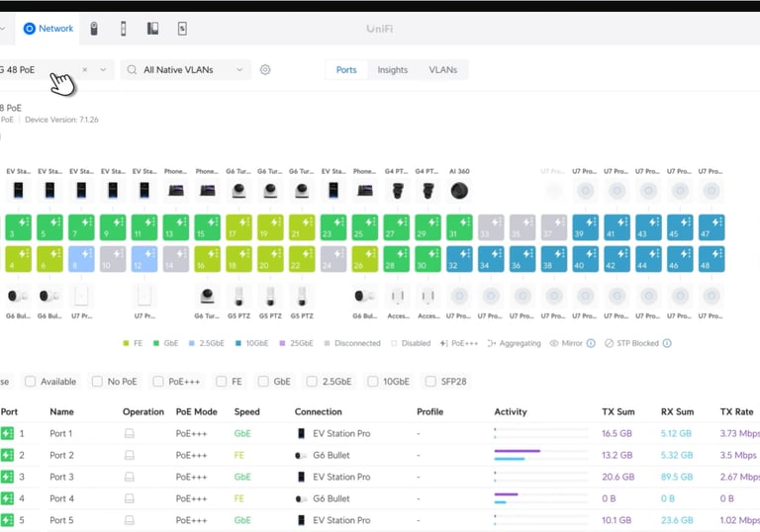Switch to the VLANs tab
The height and width of the screenshot is (532, 760).
(442, 70)
